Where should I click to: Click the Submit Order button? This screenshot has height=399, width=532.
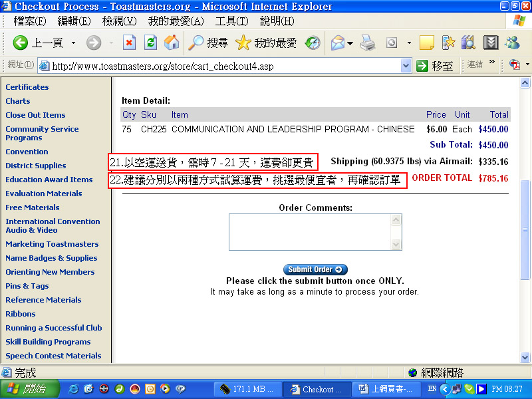[315, 269]
